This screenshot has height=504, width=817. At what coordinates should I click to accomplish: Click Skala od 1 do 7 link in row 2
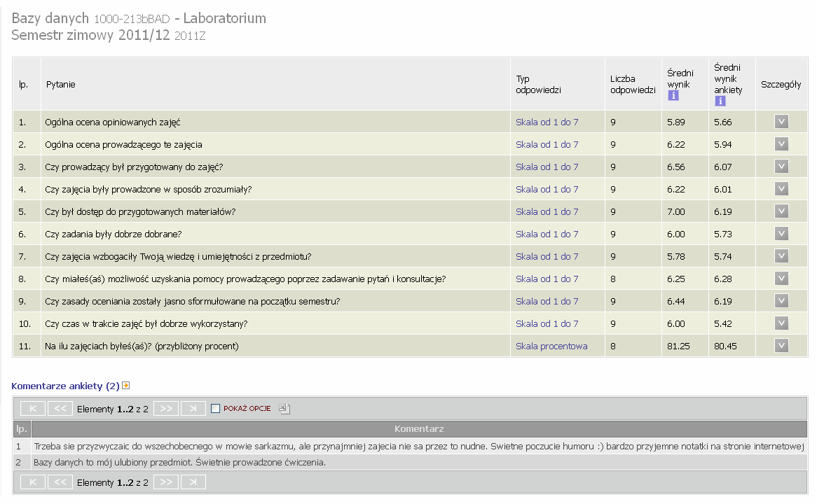coord(547,145)
